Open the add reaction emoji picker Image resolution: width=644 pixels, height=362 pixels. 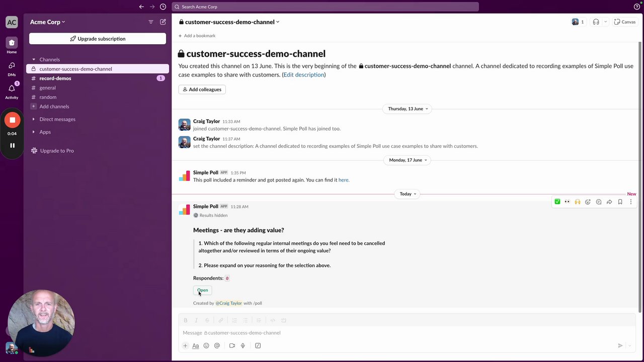click(x=588, y=202)
